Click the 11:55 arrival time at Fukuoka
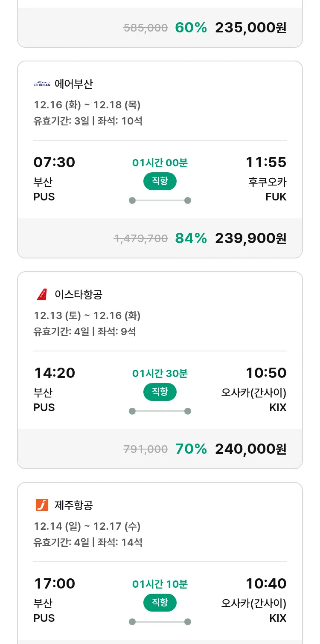 pos(266,162)
